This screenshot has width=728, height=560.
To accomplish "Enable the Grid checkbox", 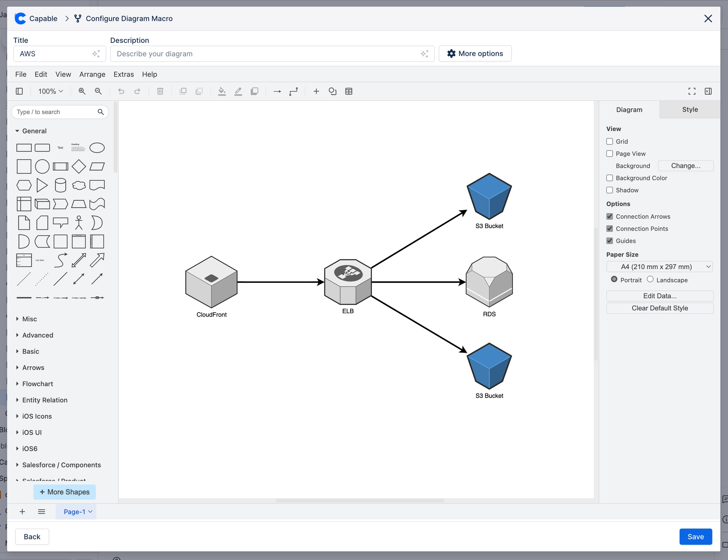I will pyautogui.click(x=610, y=141).
